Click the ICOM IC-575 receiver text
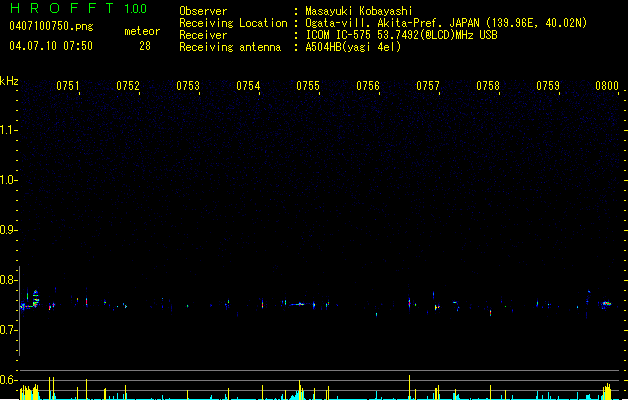629x400 pixels. 401,35
